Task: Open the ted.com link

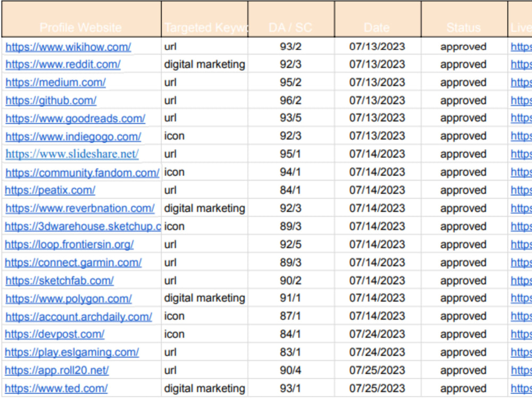Action: point(56,388)
